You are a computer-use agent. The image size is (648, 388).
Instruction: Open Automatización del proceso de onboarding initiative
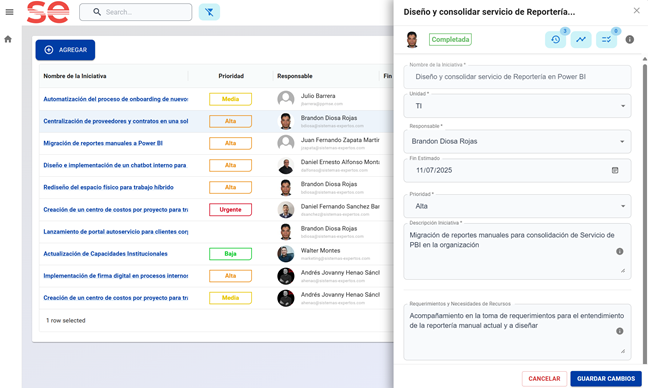click(x=116, y=99)
